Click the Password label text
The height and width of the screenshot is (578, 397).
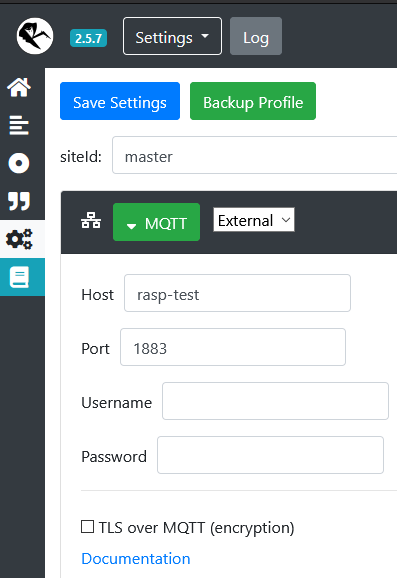(114, 457)
